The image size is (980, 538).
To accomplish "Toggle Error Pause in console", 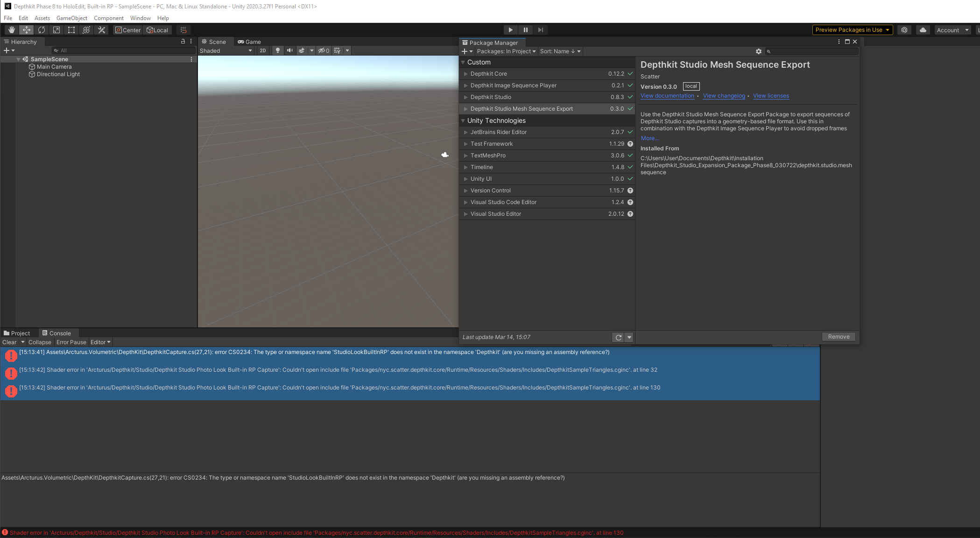I will tap(71, 342).
